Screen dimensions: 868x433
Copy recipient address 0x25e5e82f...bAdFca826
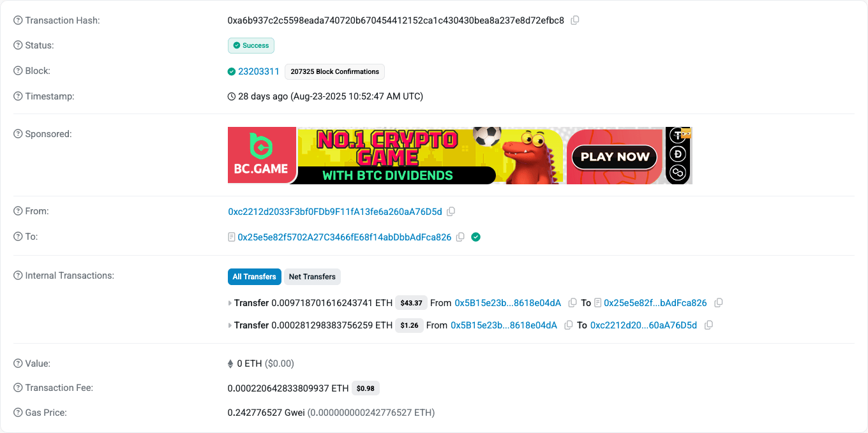[x=718, y=303]
